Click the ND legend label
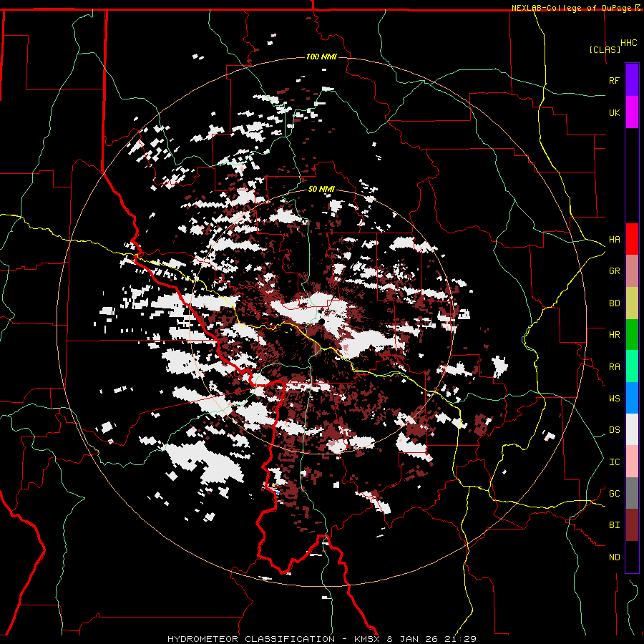 [614, 557]
